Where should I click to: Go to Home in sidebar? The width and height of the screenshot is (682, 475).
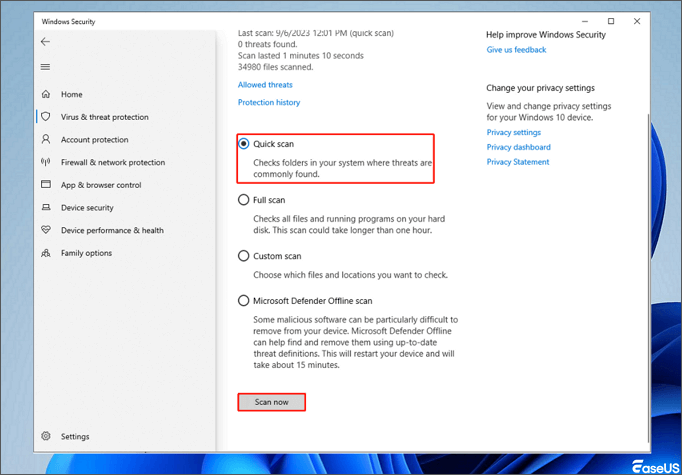click(x=72, y=94)
